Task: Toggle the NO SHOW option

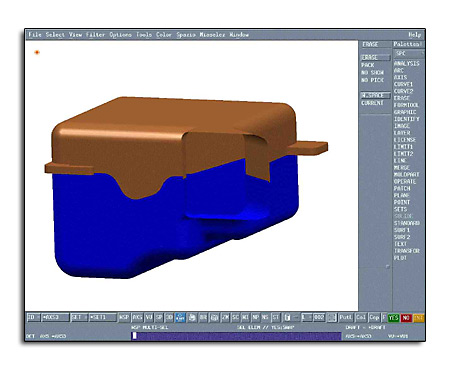Action: click(x=372, y=72)
